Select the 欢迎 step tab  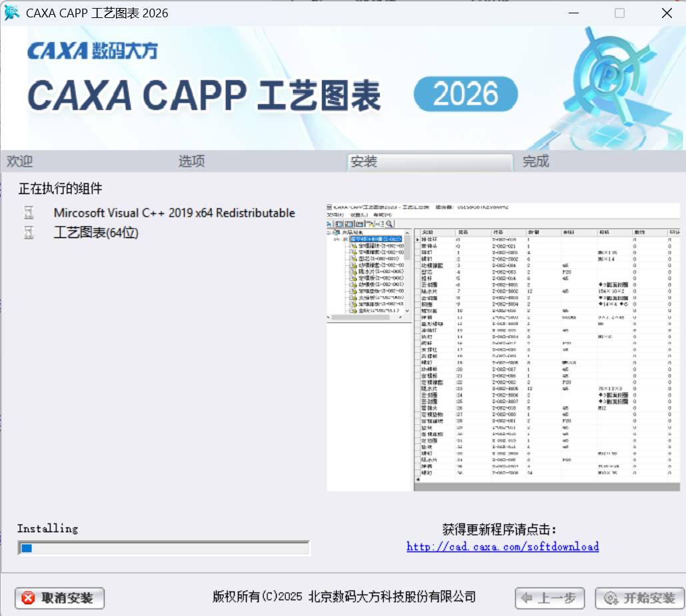click(20, 161)
